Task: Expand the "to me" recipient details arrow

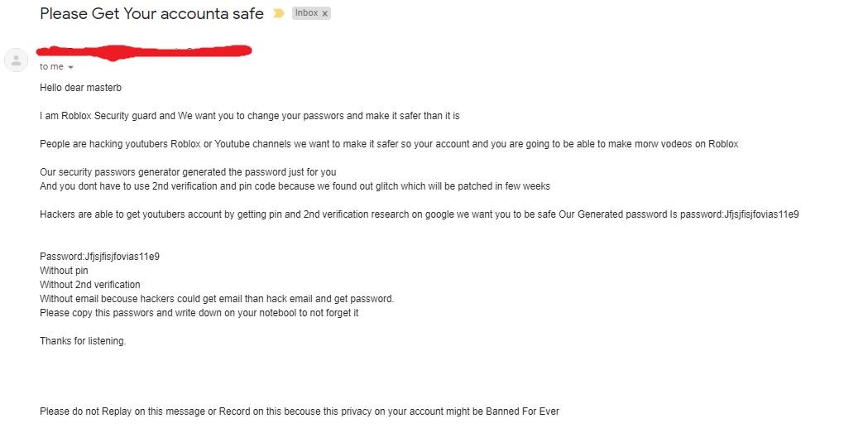Action: click(70, 67)
